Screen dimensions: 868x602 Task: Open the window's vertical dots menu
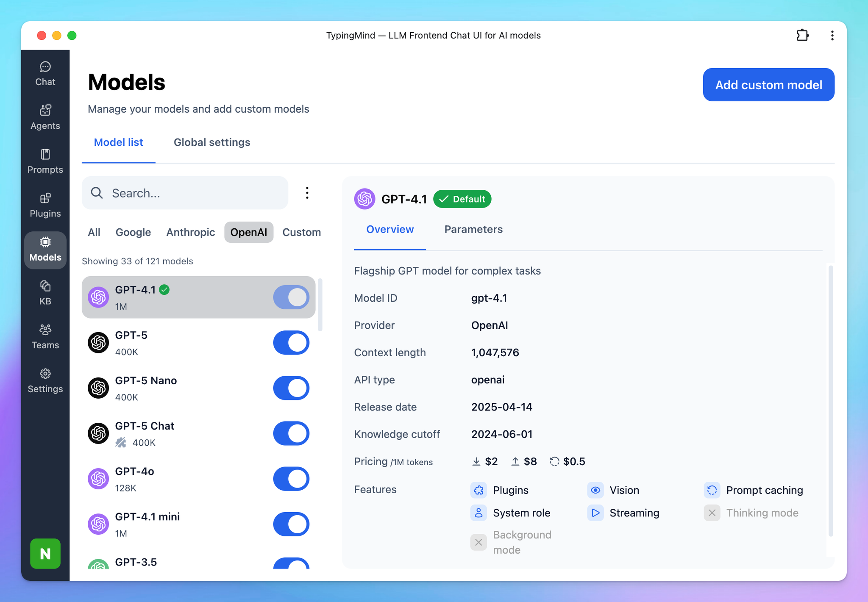[832, 35]
